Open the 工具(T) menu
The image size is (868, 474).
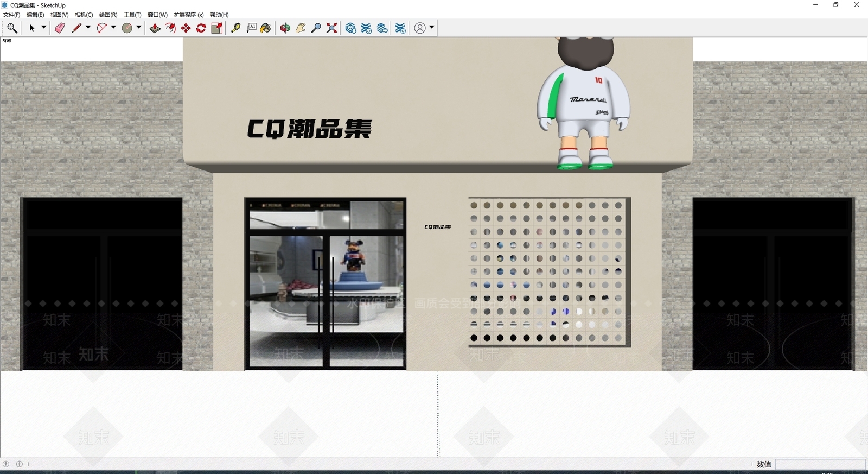tap(132, 15)
